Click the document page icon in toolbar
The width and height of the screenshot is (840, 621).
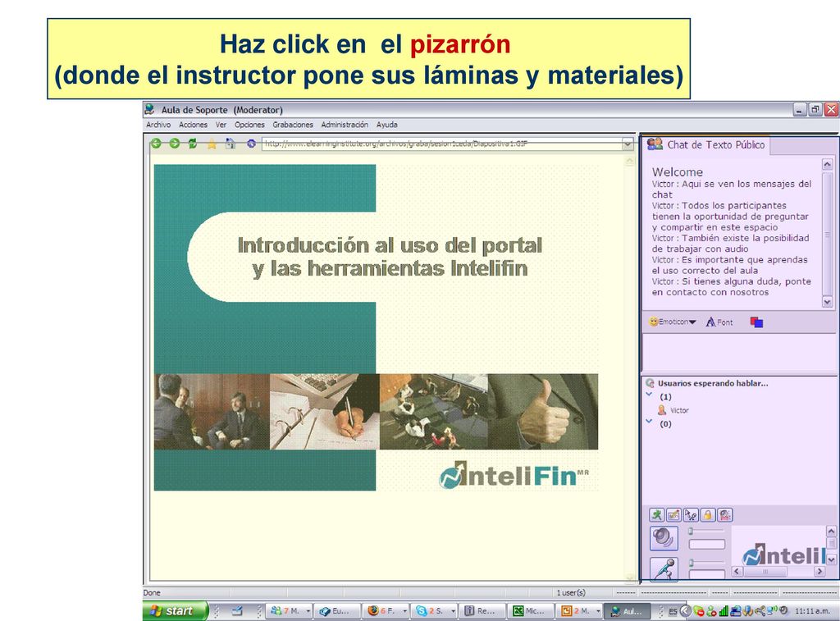231,144
